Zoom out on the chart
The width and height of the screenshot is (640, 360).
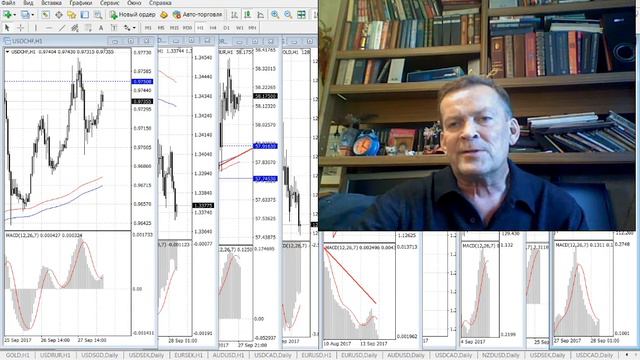point(288,15)
